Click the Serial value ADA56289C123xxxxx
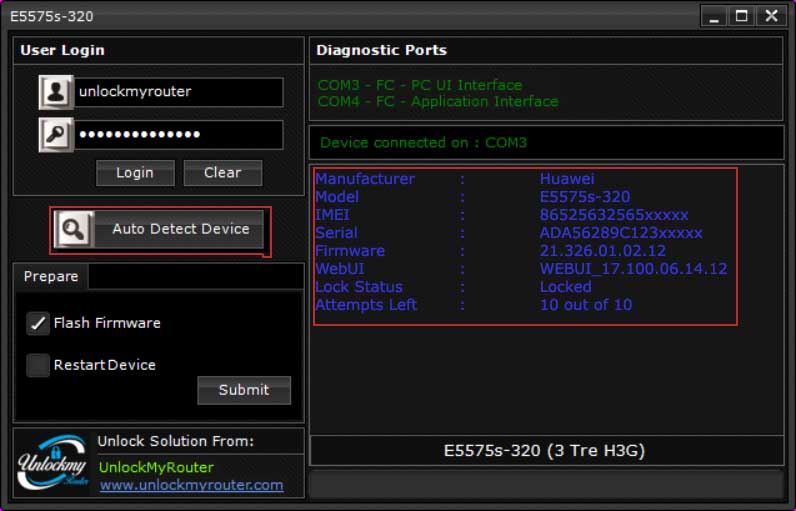 coord(621,233)
